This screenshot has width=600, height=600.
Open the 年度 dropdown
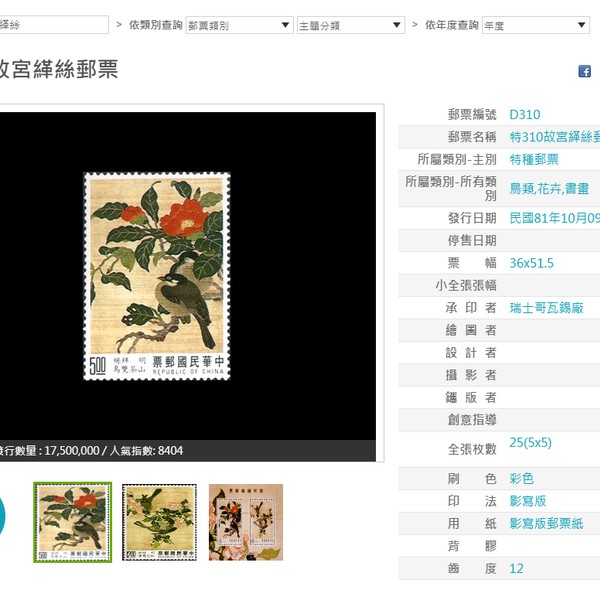[535, 25]
